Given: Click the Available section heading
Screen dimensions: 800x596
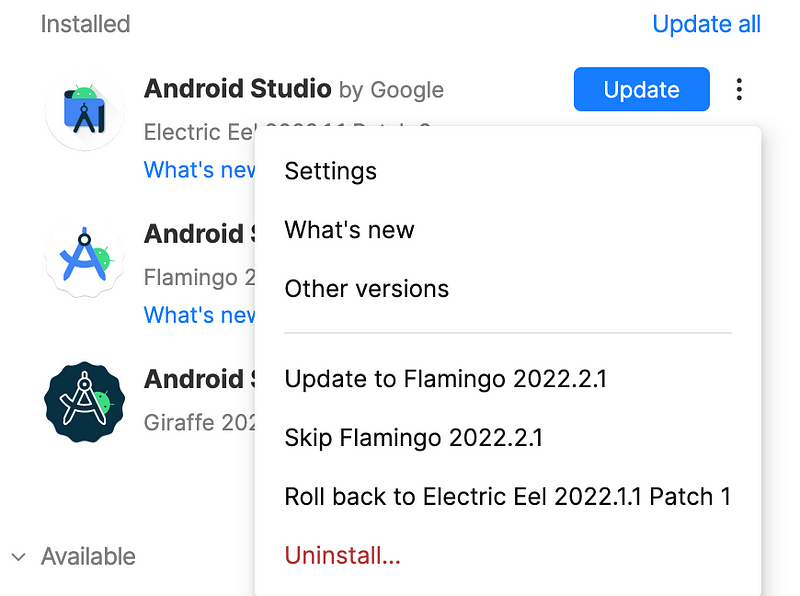Looking at the screenshot, I should [x=88, y=557].
